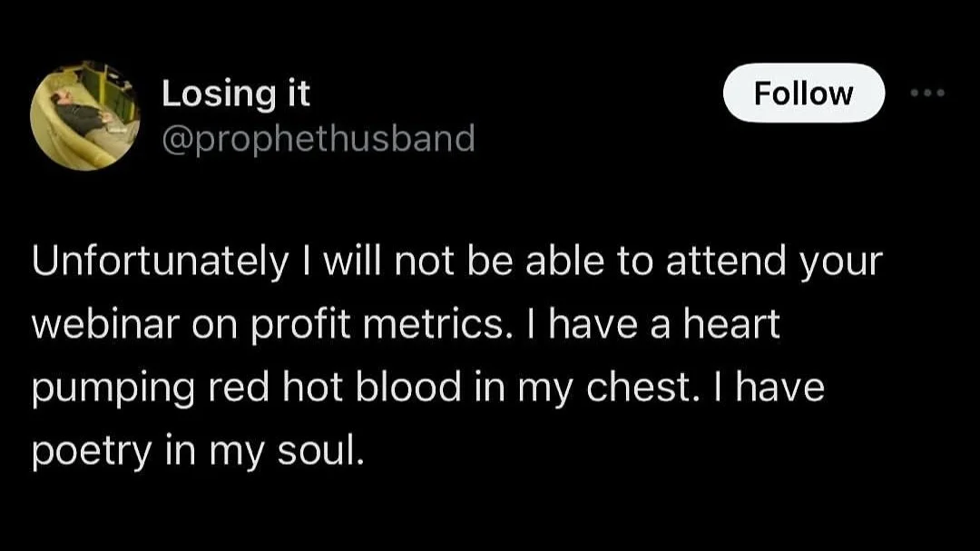This screenshot has width=980, height=551.
Task: Click the line pumping red hot blood
Action: 245,388
